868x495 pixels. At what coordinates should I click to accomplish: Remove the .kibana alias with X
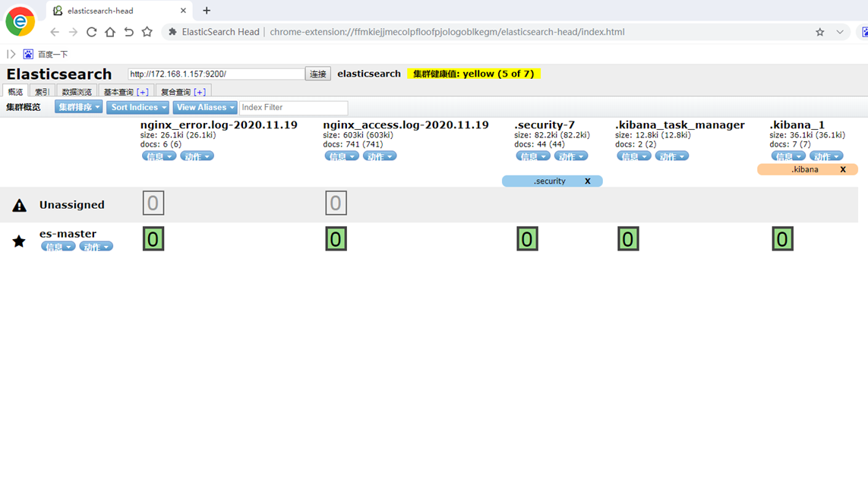tap(843, 169)
